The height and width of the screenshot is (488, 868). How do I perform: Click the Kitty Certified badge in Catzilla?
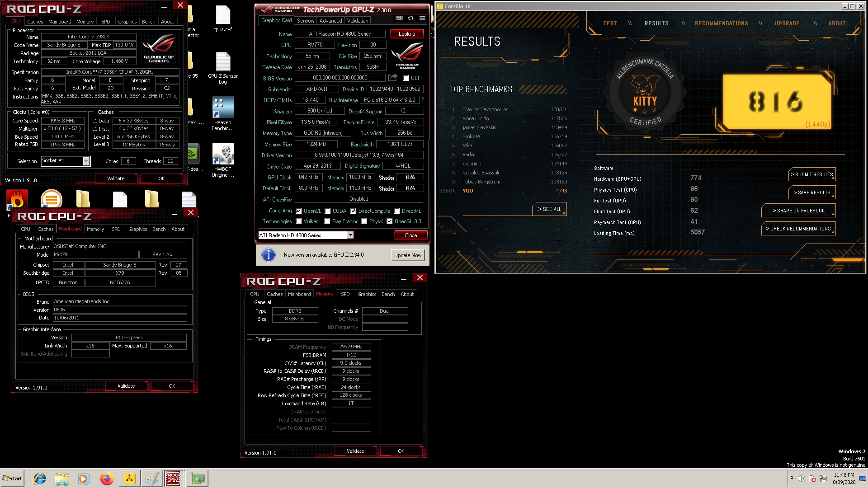click(x=646, y=93)
